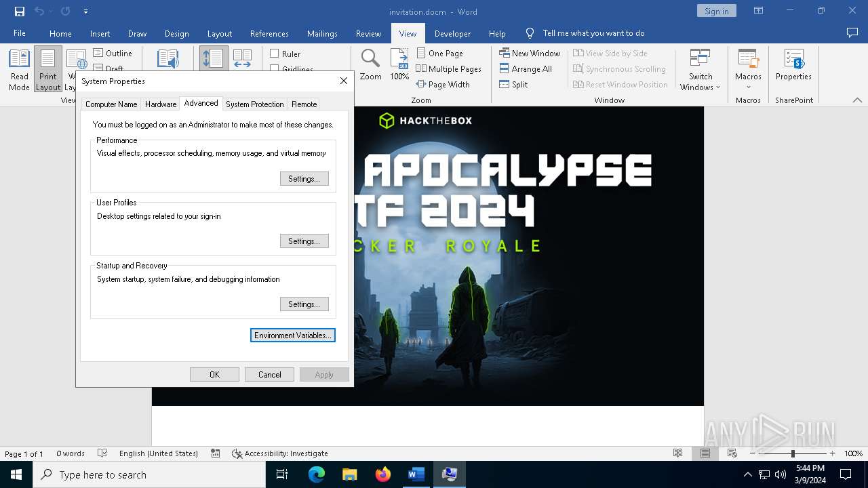
Task: Click Tell me what you want to do
Action: [593, 33]
